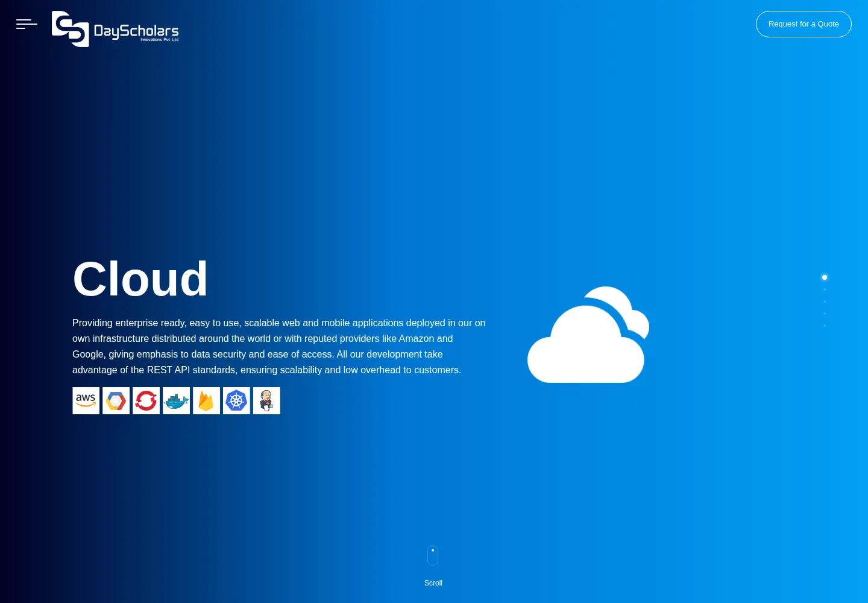Click the Docker whale icon
The image size is (868, 603).
176,400
